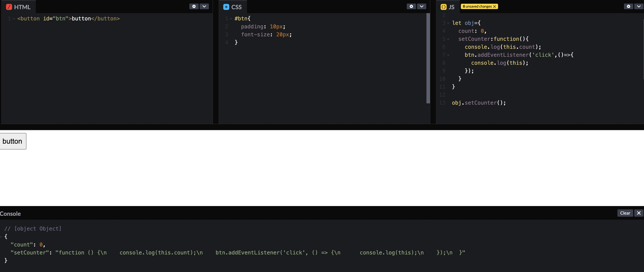
Task: Open HTML editor settings gear
Action: (194, 7)
